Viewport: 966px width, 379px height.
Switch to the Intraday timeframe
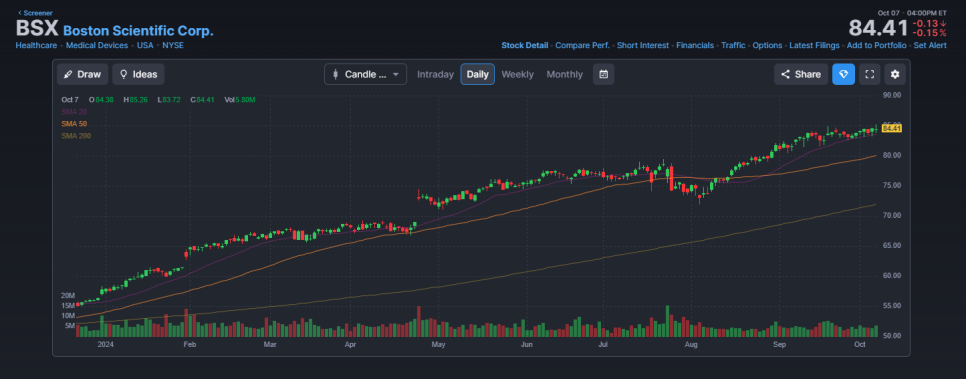(435, 75)
